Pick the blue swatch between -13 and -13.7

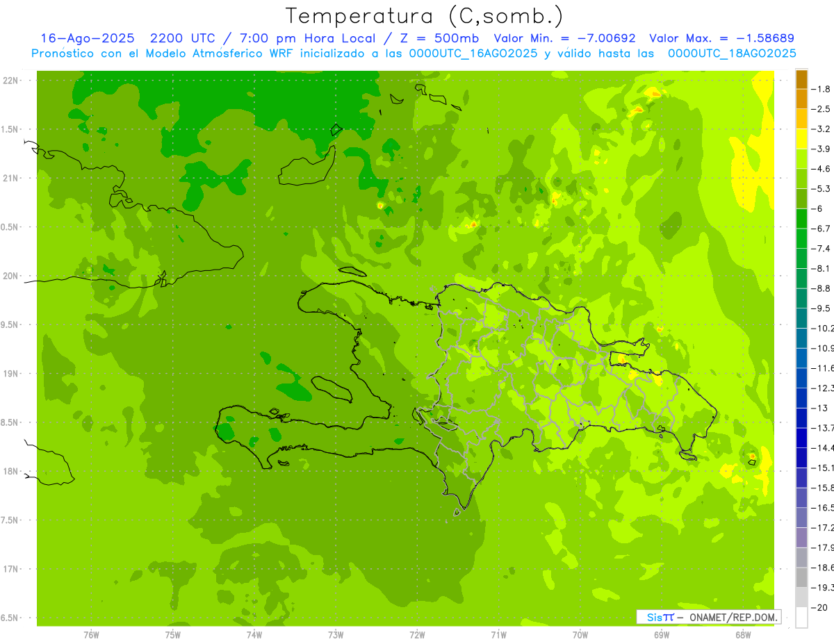[x=801, y=418]
